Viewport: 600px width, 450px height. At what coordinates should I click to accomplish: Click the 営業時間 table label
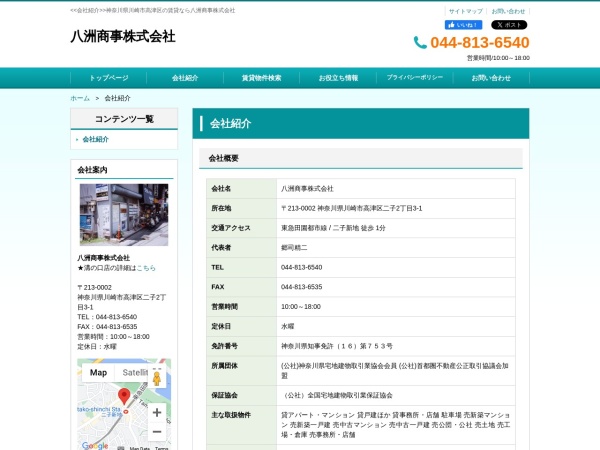[x=224, y=307]
